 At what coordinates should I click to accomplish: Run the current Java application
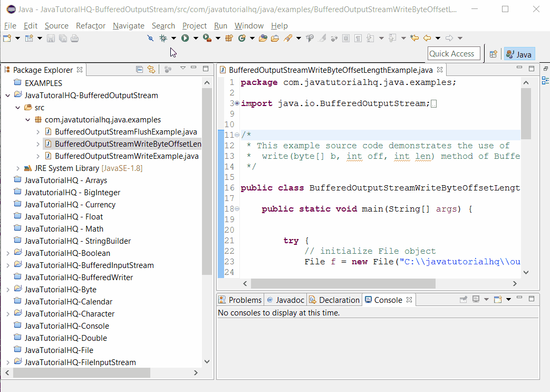[x=185, y=38]
